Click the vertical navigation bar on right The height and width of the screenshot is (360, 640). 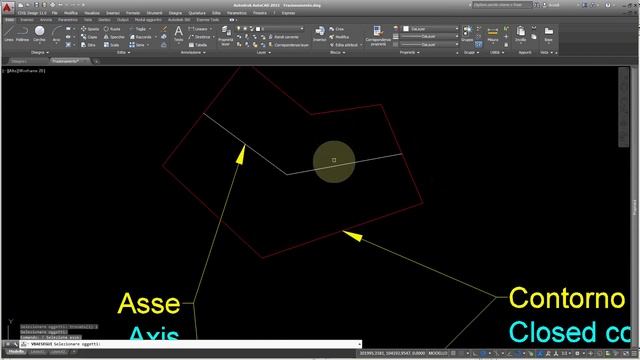point(624,107)
